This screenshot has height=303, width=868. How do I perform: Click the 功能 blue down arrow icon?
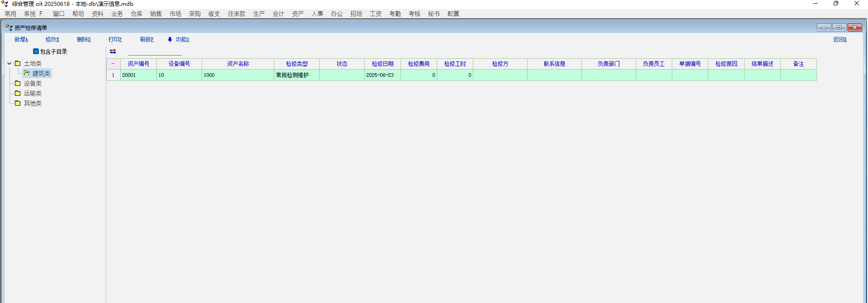tap(170, 40)
